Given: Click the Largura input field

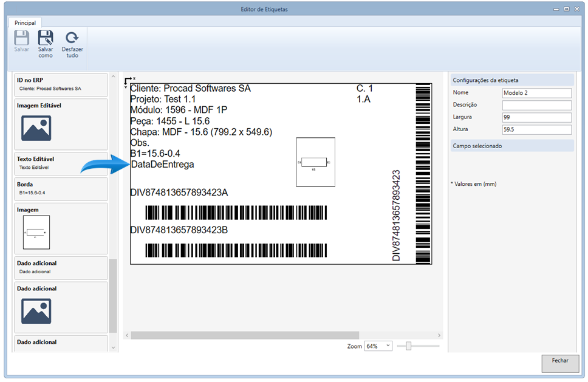Looking at the screenshot, I should [536, 117].
